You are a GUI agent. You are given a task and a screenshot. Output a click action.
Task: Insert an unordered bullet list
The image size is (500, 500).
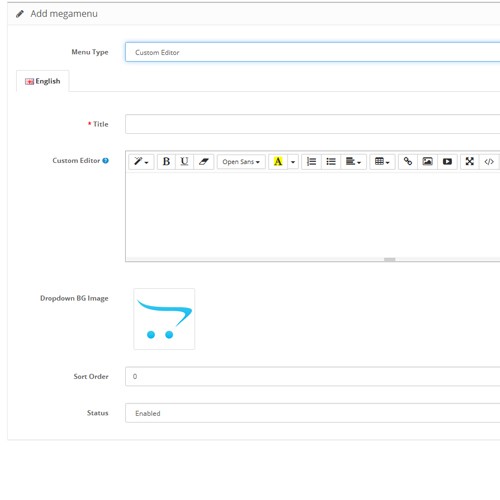coord(331,162)
